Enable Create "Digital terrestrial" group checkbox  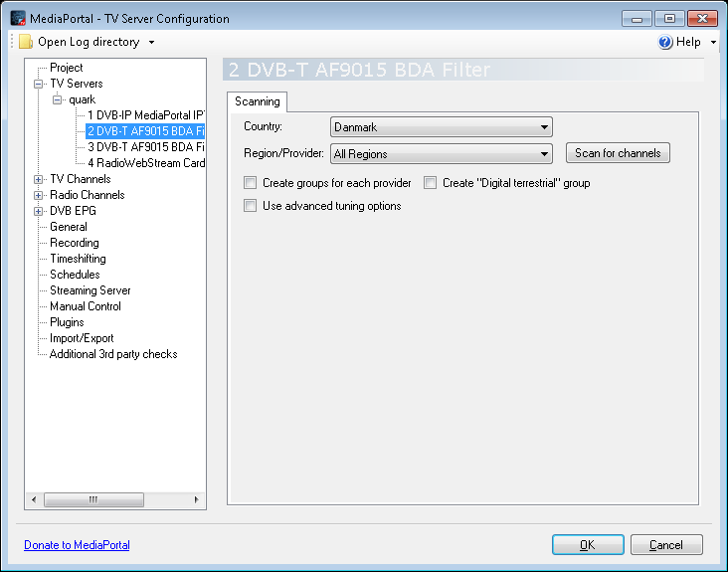click(430, 182)
